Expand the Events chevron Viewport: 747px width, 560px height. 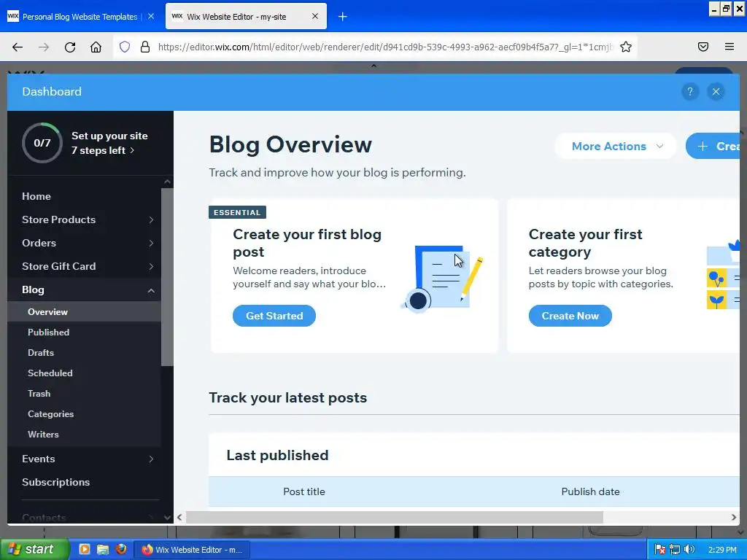tap(151, 459)
